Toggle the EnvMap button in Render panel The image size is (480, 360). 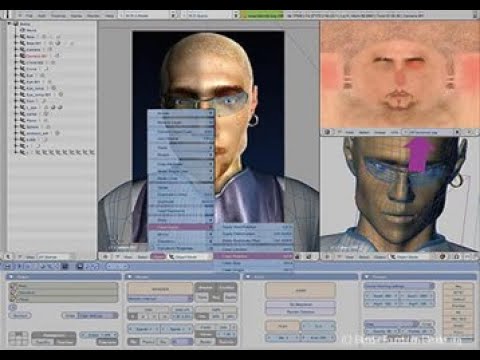pyautogui.click(x=226, y=287)
